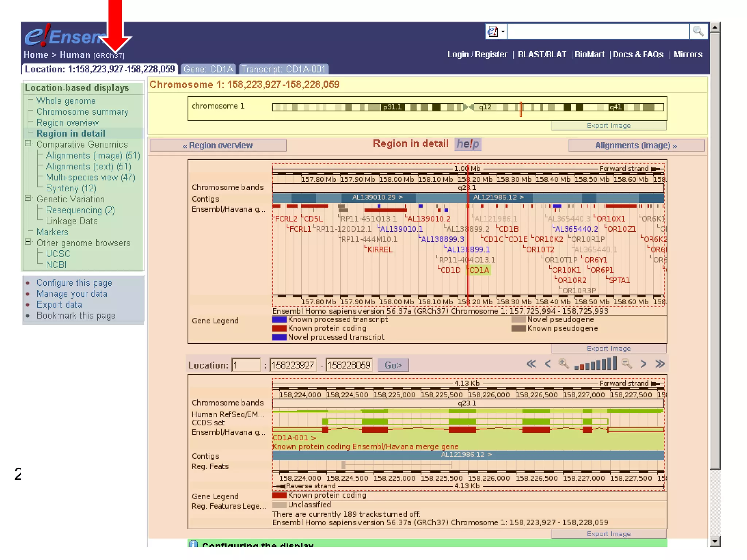Open the help icon beside Region in detail
Image resolution: width=747 pixels, height=560 pixels.
pos(468,144)
